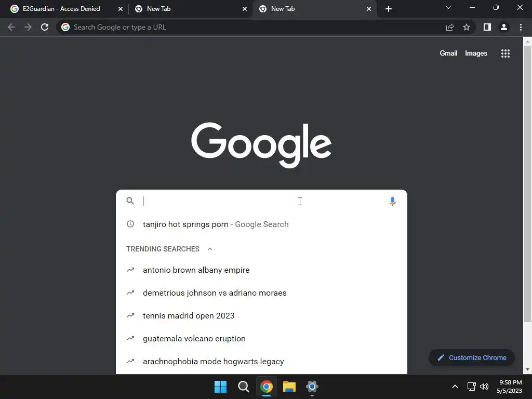The image size is (532, 399).
Task: Open the Chrome side panel
Action: (x=487, y=27)
